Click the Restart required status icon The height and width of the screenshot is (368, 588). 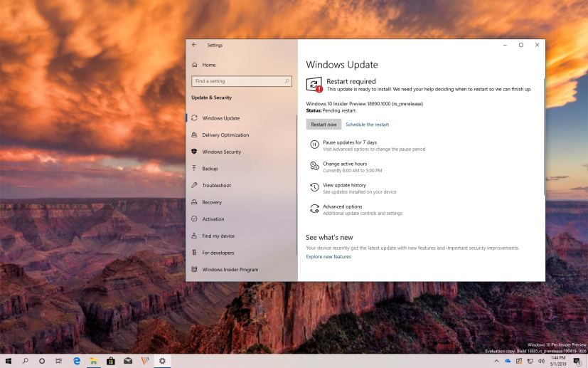pyautogui.click(x=314, y=85)
